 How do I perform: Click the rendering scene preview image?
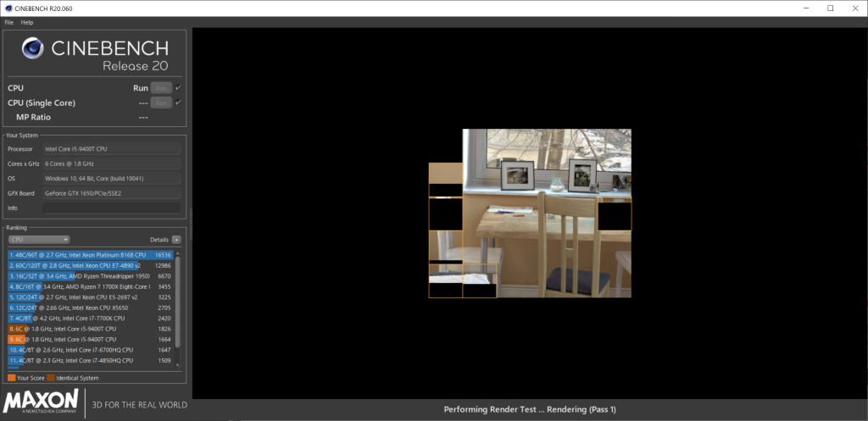pyautogui.click(x=530, y=213)
